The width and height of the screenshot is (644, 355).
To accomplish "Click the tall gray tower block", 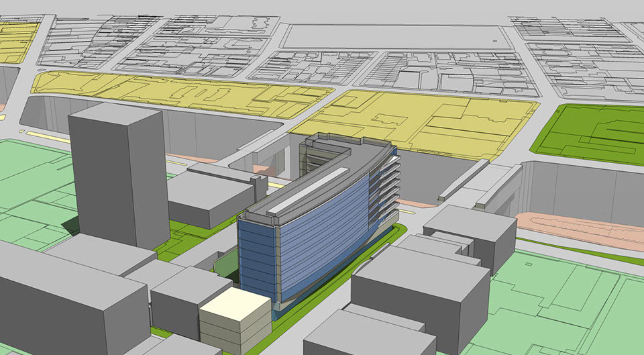I will coord(117,178).
